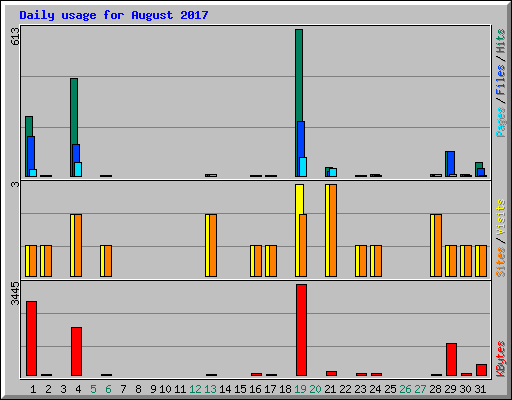
Task: Select the small red KBytes bar for day 21
Action: (331, 373)
